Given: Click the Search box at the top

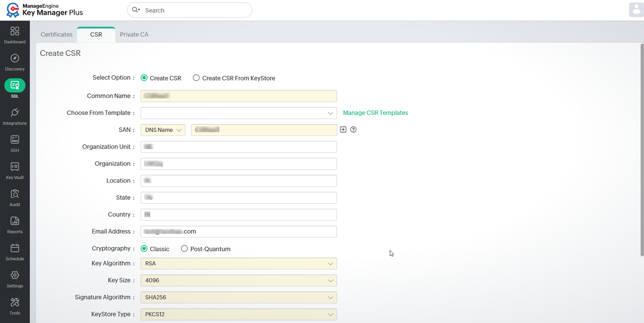Looking at the screenshot, I should pyautogui.click(x=189, y=10).
